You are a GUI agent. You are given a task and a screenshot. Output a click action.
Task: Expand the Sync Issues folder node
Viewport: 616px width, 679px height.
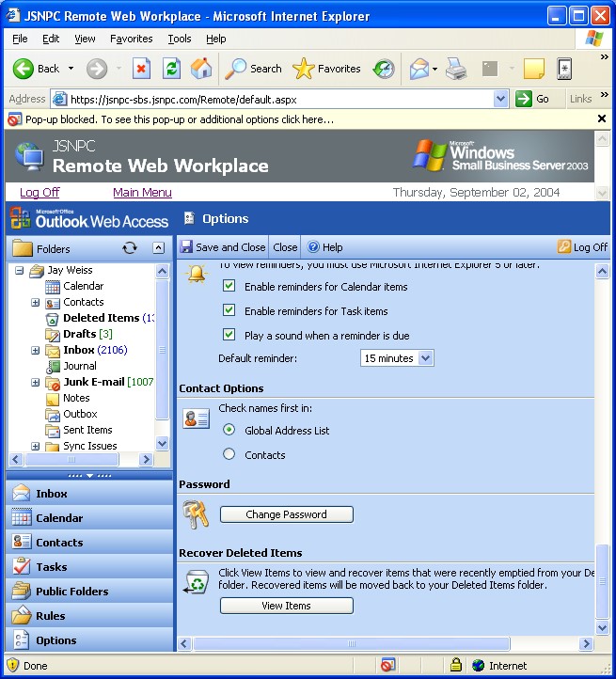coord(35,446)
